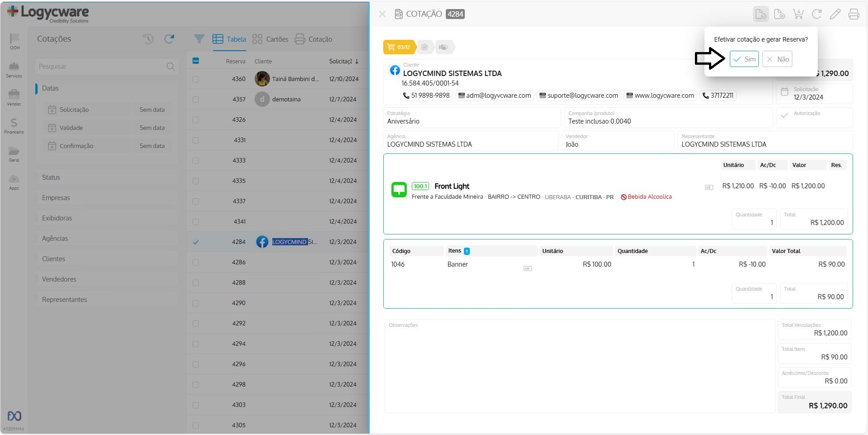Click the 37172211 phone chip
This screenshot has width=868, height=435.
pos(718,96)
